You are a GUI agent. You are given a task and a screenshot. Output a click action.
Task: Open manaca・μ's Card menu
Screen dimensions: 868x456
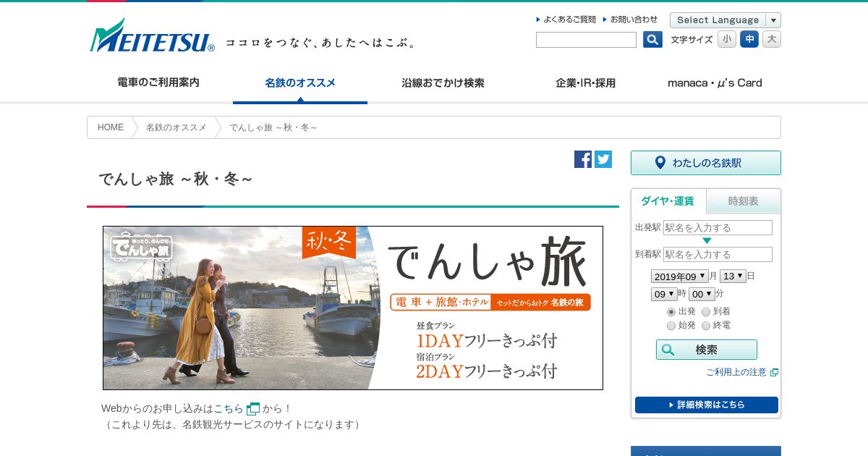click(x=715, y=83)
